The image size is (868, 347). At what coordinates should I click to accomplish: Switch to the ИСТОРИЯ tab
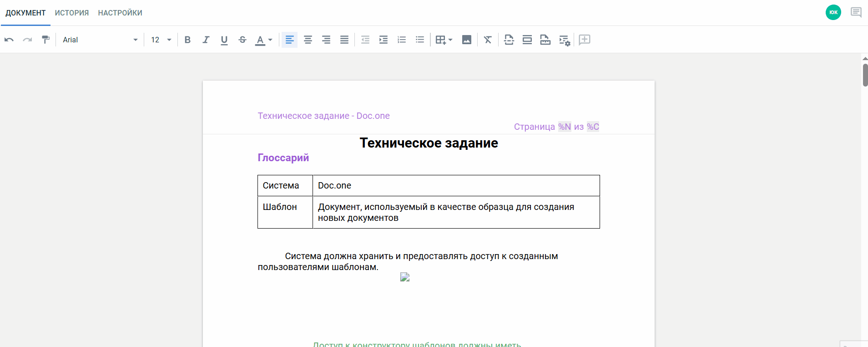click(x=72, y=13)
